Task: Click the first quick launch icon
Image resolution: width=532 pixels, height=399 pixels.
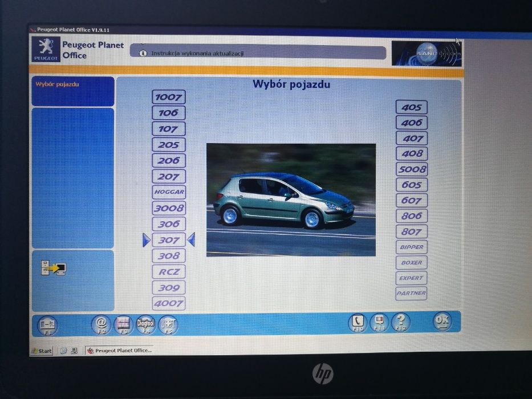Action: pos(63,351)
